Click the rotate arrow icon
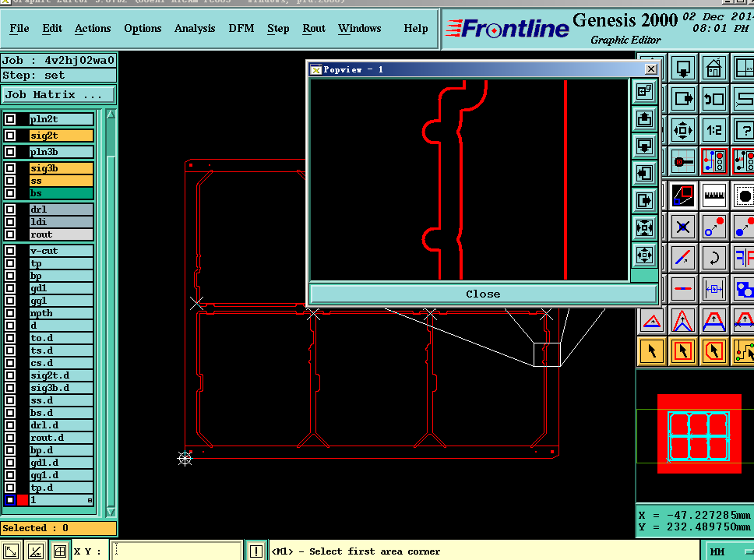 713,258
